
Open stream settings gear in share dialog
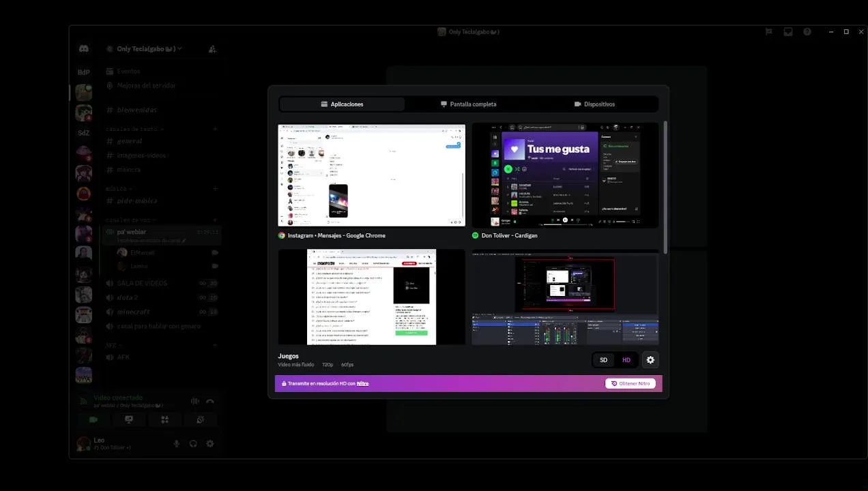click(x=650, y=360)
